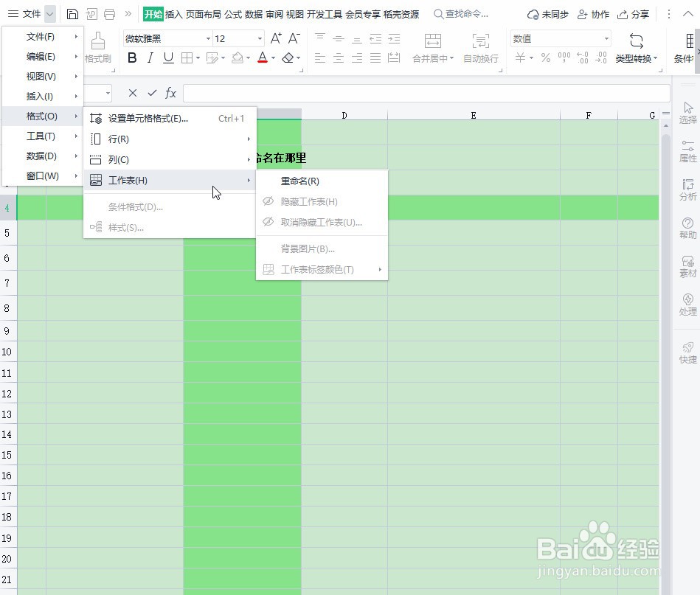Select column E header
The image size is (700, 595).
coord(474,115)
